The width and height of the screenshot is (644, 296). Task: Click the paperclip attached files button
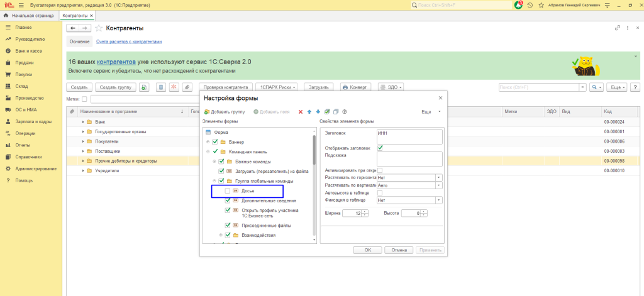pyautogui.click(x=187, y=87)
